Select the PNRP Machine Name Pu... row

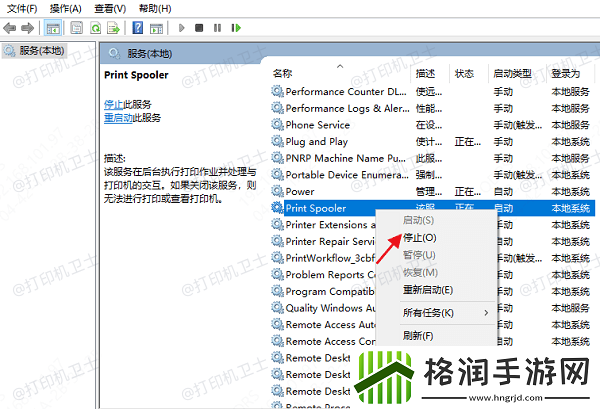(432, 158)
